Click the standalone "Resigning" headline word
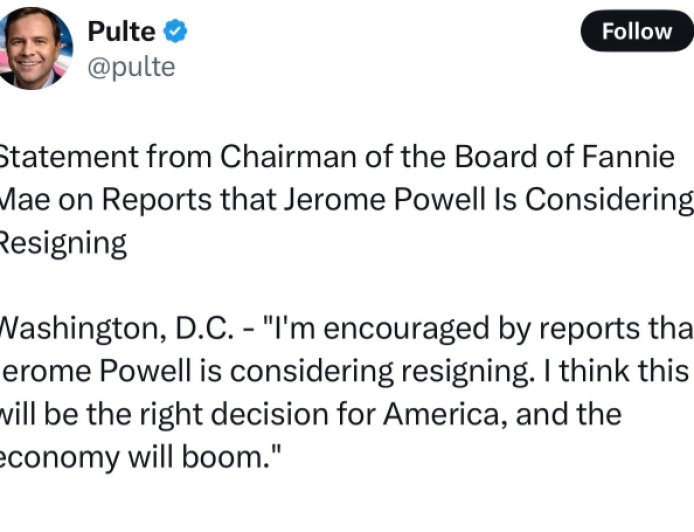 tap(62, 243)
